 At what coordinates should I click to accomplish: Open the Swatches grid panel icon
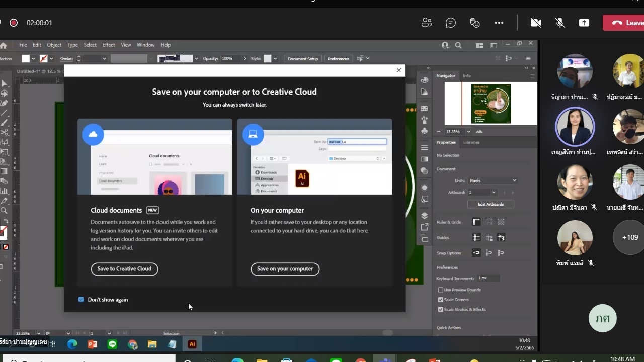click(x=425, y=109)
